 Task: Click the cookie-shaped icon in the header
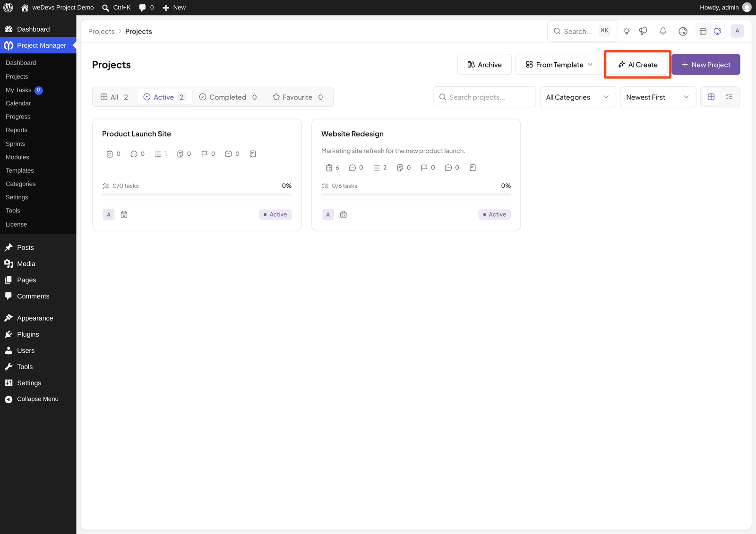pos(683,31)
